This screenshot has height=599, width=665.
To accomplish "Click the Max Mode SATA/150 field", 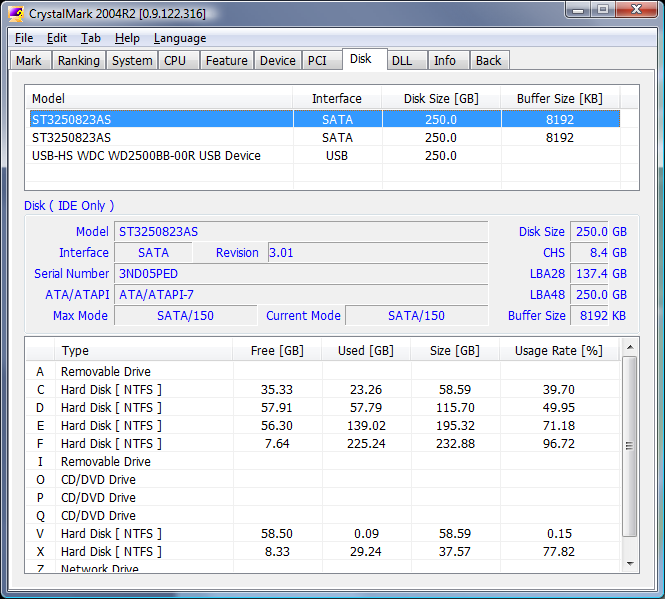I will point(186,316).
